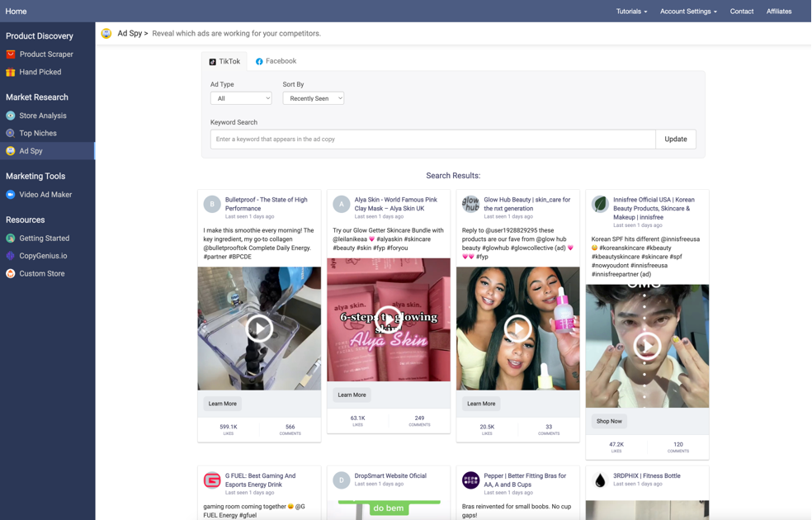Click the G FUEL advertiser logo
The width and height of the screenshot is (812, 520).
point(212,480)
